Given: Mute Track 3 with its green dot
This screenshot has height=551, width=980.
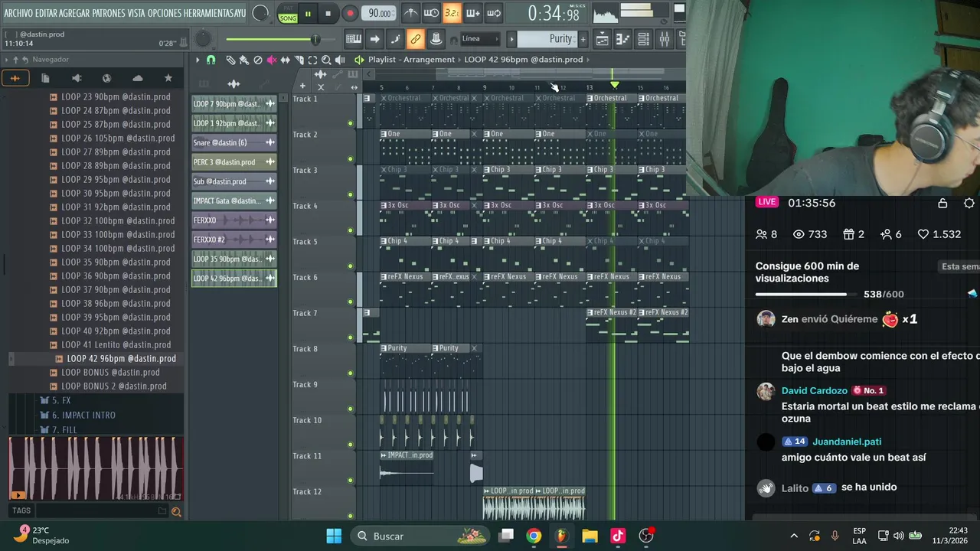Looking at the screenshot, I should 351,194.
